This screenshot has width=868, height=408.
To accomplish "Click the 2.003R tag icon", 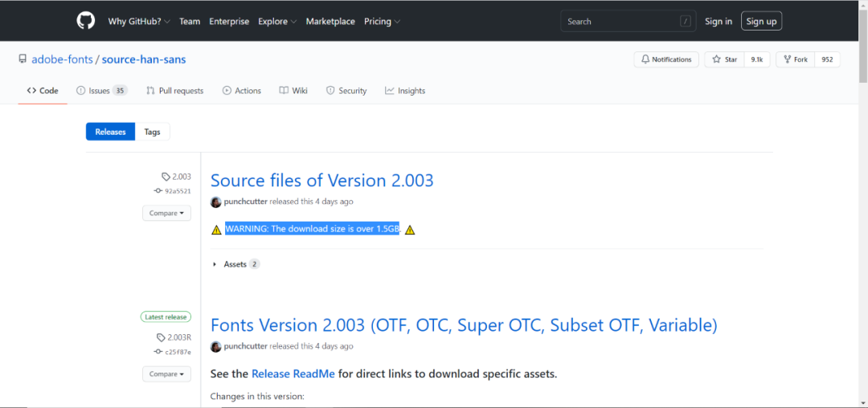I will (x=162, y=337).
